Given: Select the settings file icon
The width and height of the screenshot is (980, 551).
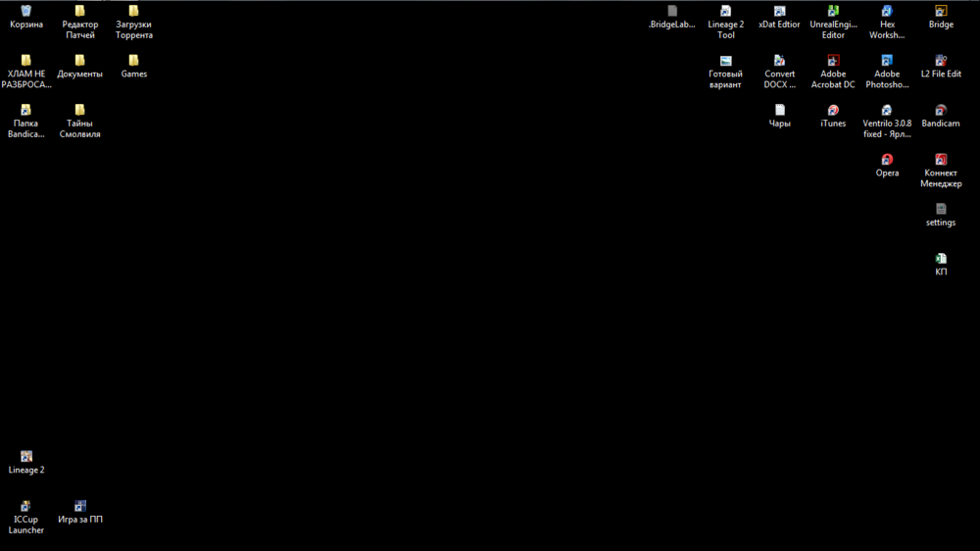Looking at the screenshot, I should click(x=941, y=210).
